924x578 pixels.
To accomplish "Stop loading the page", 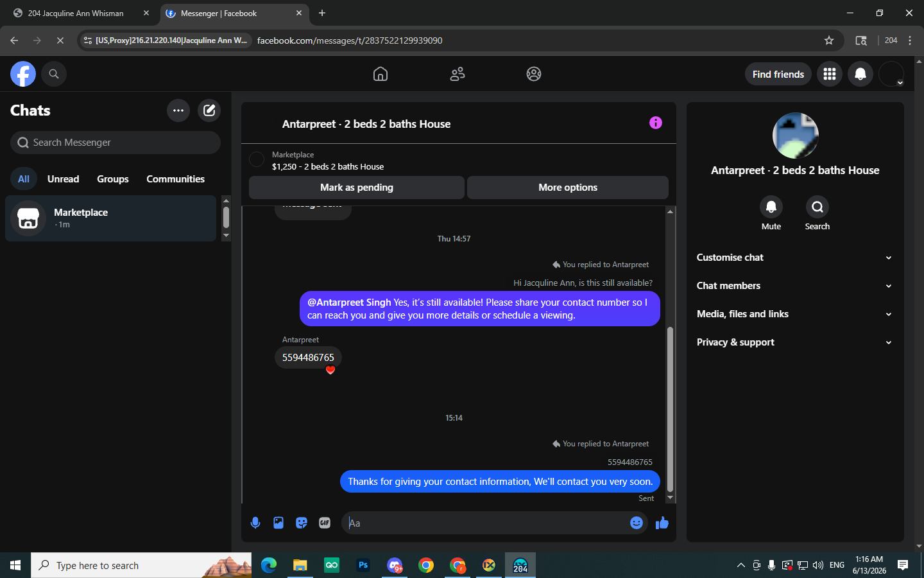I will tap(60, 40).
